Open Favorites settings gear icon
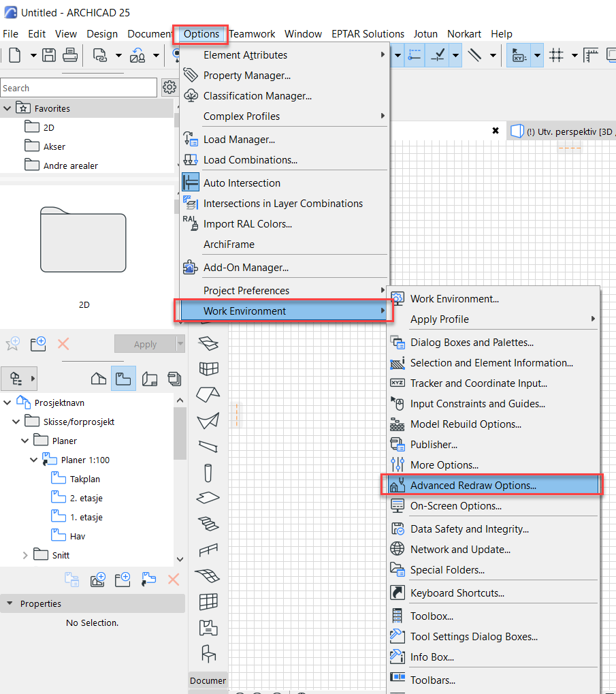 (169, 87)
